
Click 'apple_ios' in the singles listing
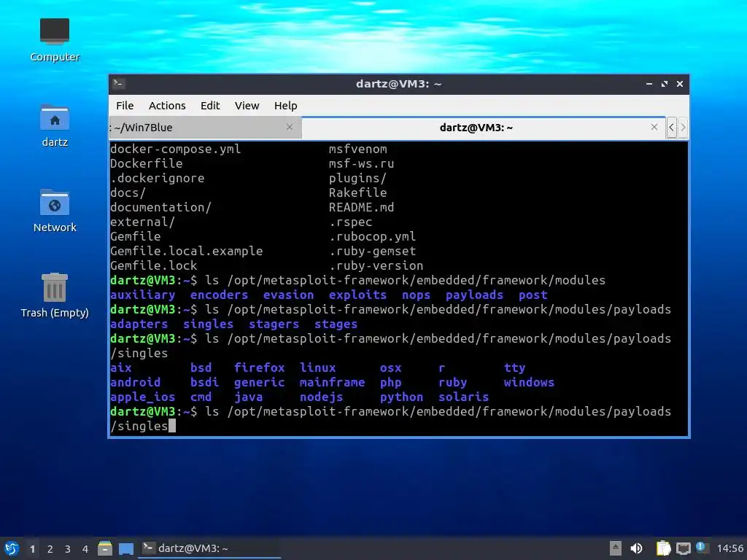tap(142, 397)
